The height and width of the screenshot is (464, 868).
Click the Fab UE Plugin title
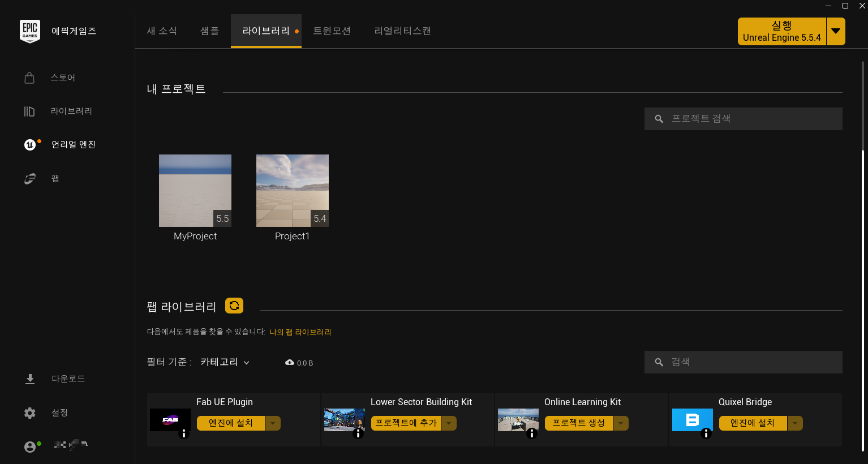(x=225, y=402)
